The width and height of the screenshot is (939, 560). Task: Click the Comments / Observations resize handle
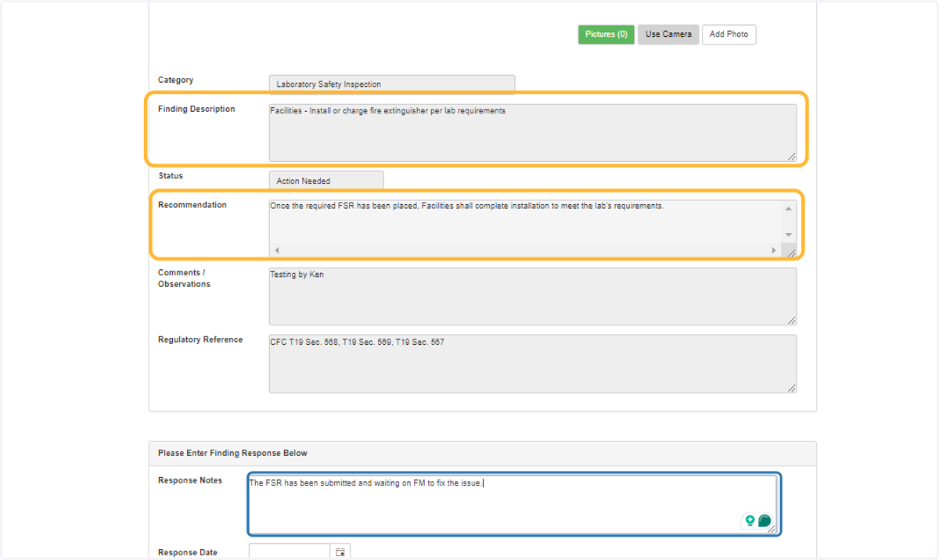tap(792, 321)
